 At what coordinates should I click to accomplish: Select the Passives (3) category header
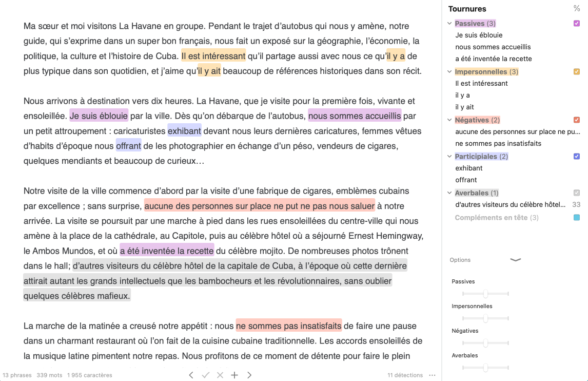475,23
